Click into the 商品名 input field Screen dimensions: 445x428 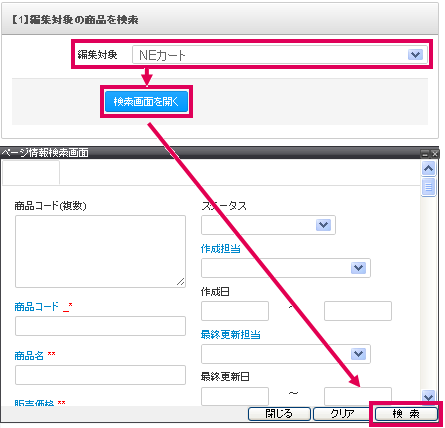tap(100, 375)
